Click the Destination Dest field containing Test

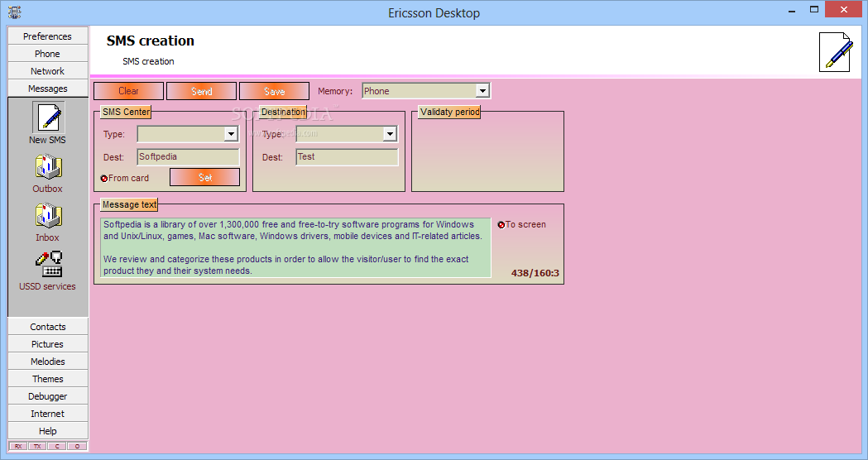coord(347,156)
